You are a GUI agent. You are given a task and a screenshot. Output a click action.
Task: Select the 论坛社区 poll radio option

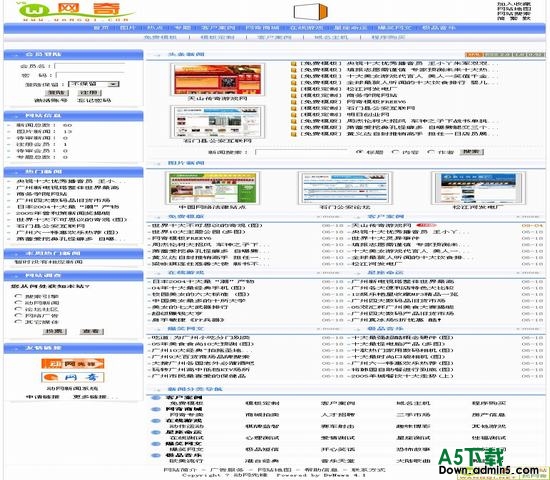(18, 309)
